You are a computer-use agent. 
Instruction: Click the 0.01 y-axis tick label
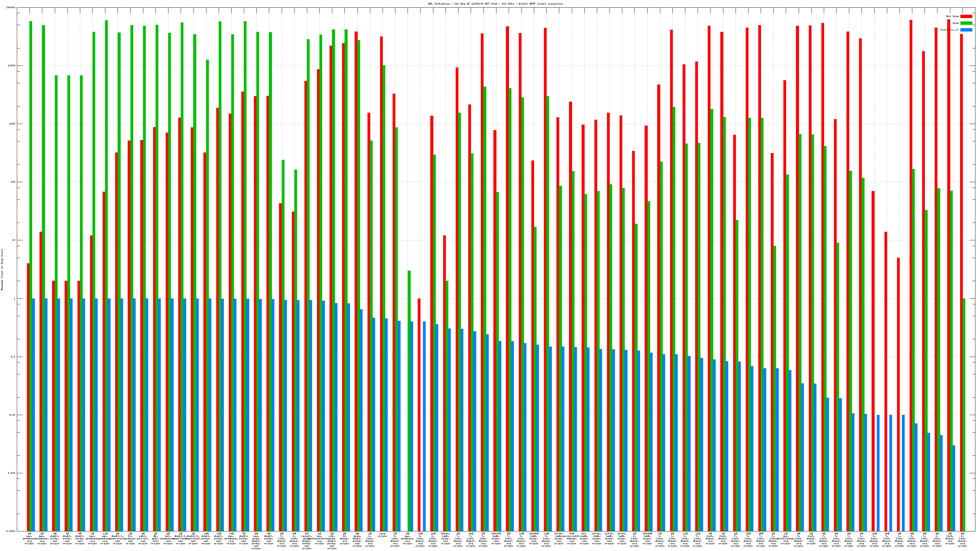(x=13, y=415)
